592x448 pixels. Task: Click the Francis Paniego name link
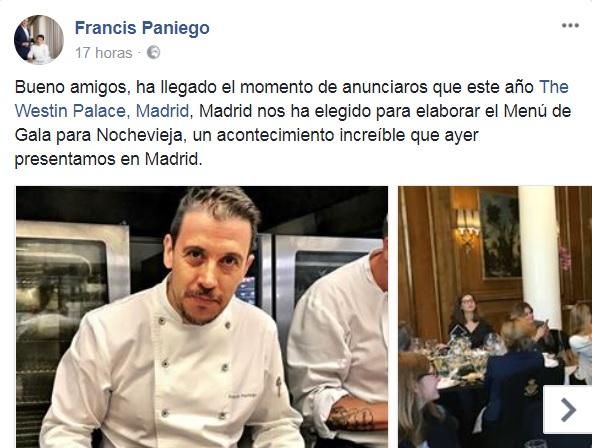[142, 28]
